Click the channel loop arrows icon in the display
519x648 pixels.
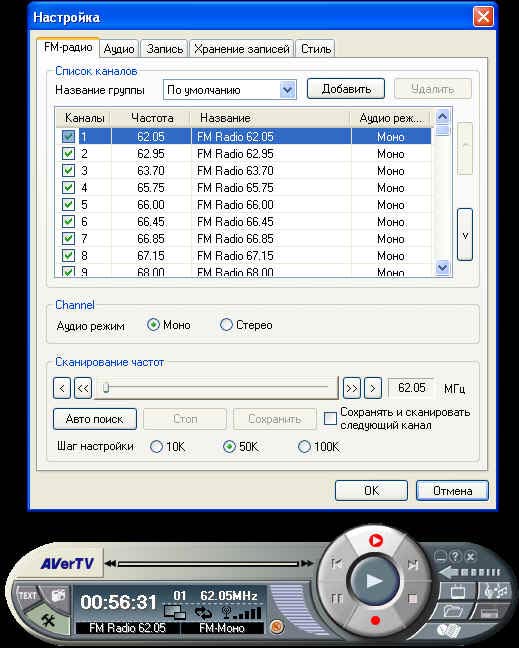coord(204,612)
